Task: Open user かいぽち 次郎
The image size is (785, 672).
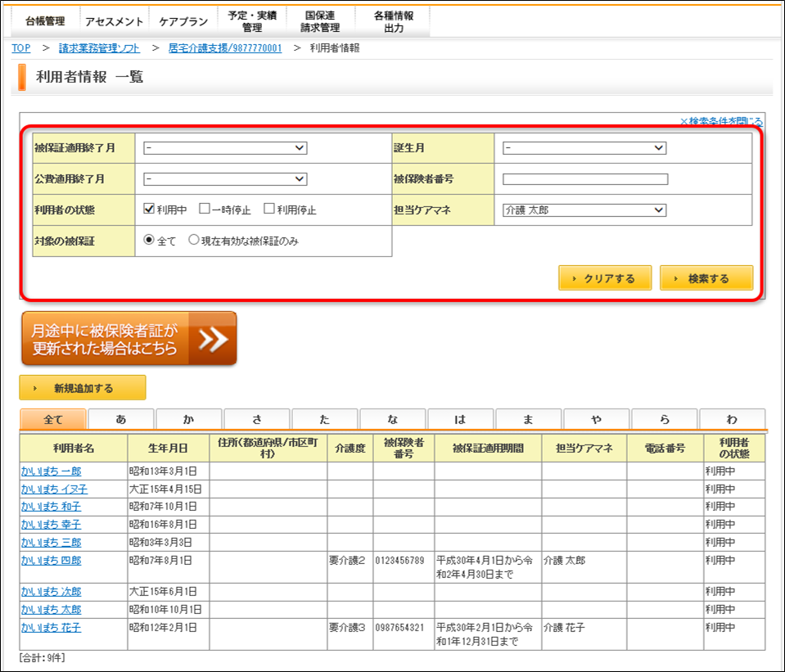Action: (51, 592)
